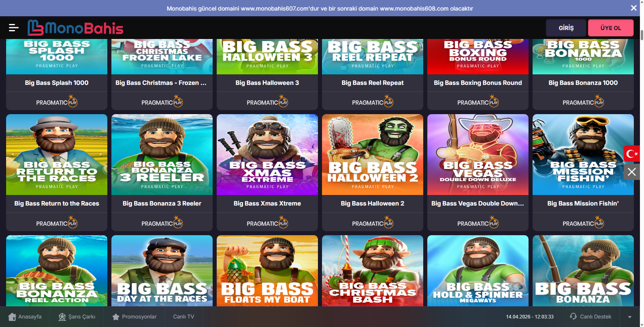Click the Big Bass Boxing Bonus Round title

[478, 83]
